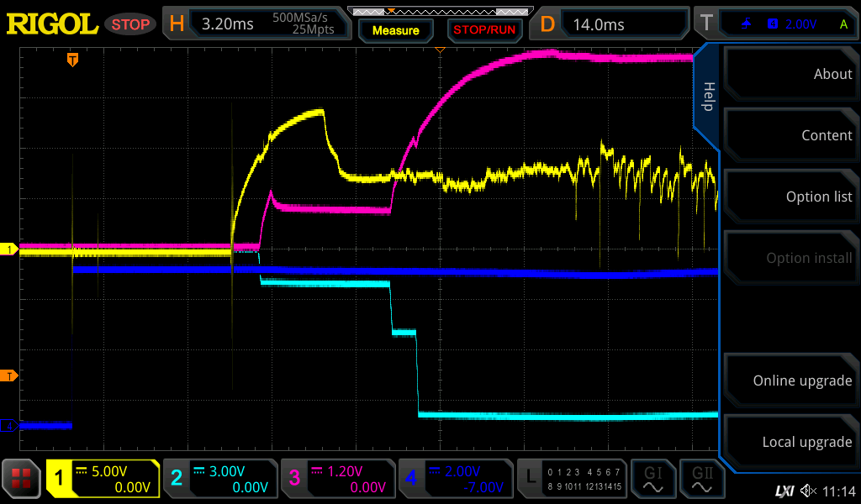Open the function navigation grid icon
Screen dimensions: 861x504
pos(23,479)
